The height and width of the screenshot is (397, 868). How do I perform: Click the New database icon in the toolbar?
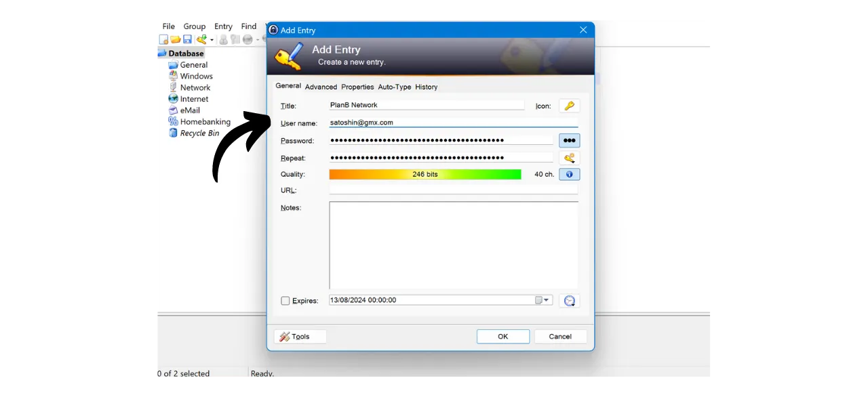163,39
